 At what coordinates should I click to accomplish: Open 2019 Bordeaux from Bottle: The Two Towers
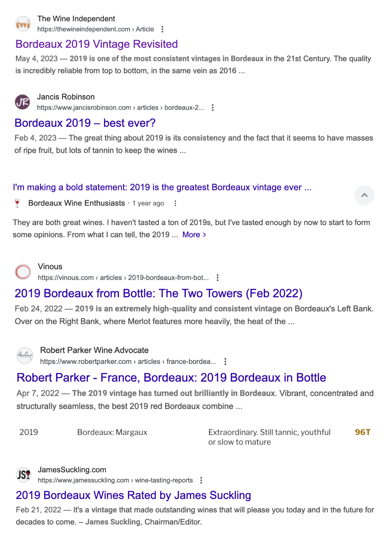coord(159,293)
